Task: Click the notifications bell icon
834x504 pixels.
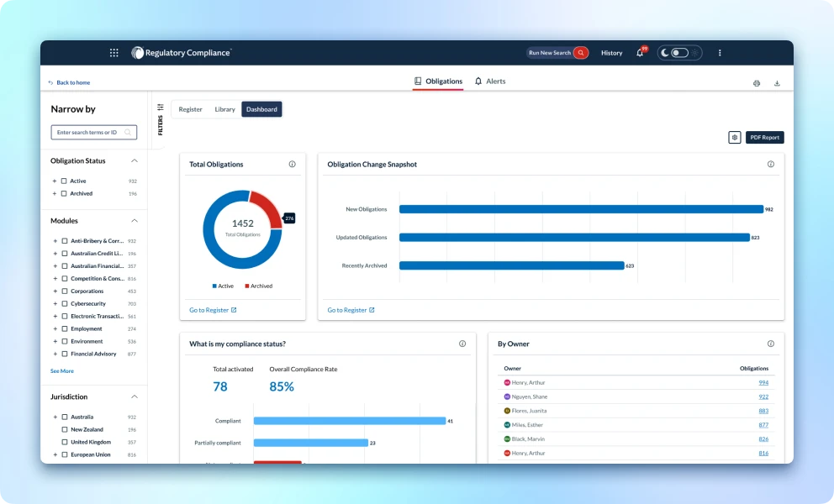Action: [x=640, y=53]
